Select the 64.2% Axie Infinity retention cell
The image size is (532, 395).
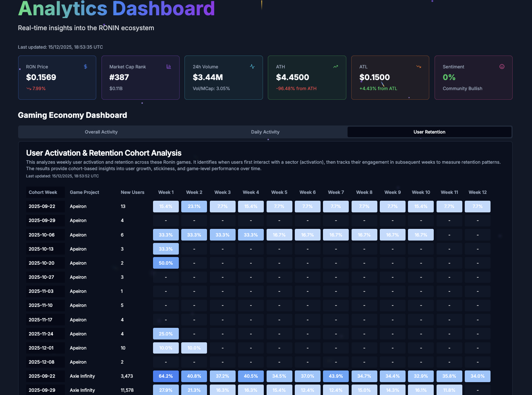click(166, 376)
